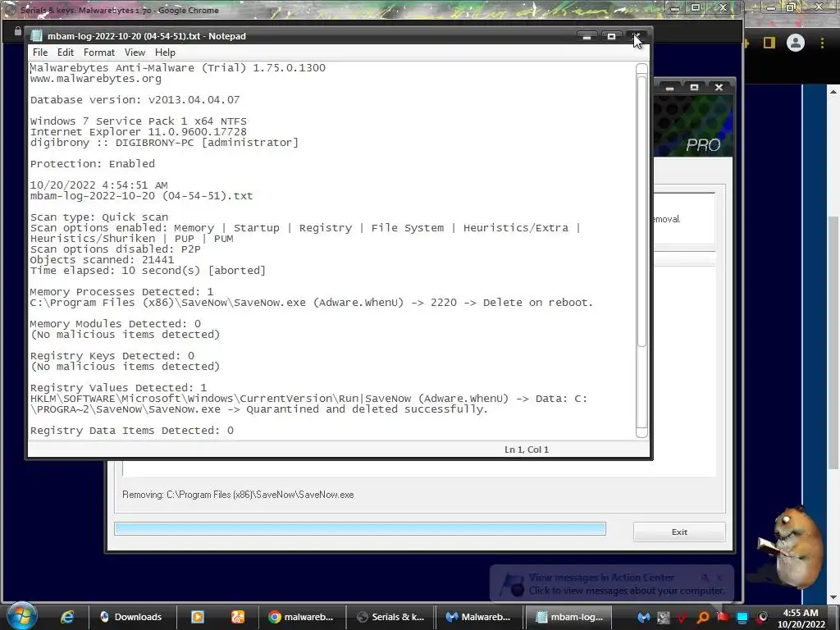Click the red V tray icon
This screenshot has height=630, width=840.
click(682, 617)
